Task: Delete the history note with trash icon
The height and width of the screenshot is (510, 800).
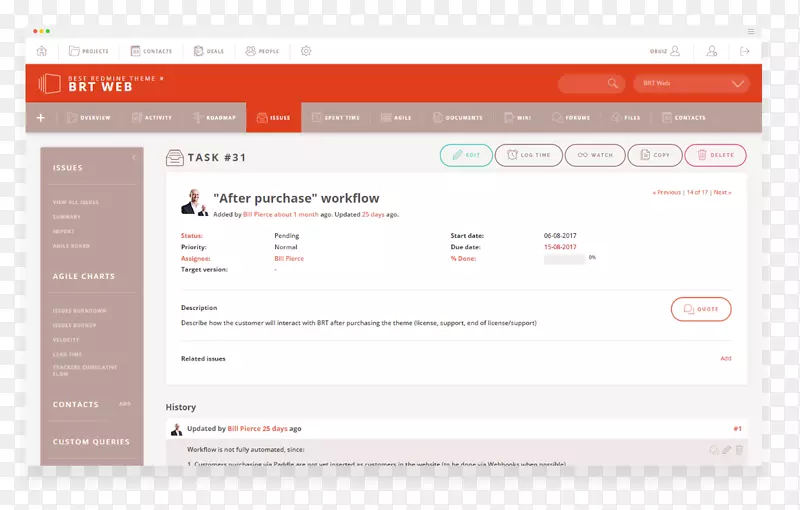Action: (739, 450)
